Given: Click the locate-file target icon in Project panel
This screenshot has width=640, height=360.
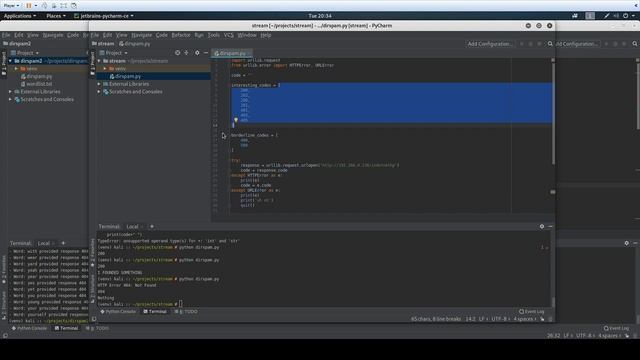Looking at the screenshot, I should pyautogui.click(x=177, y=53).
